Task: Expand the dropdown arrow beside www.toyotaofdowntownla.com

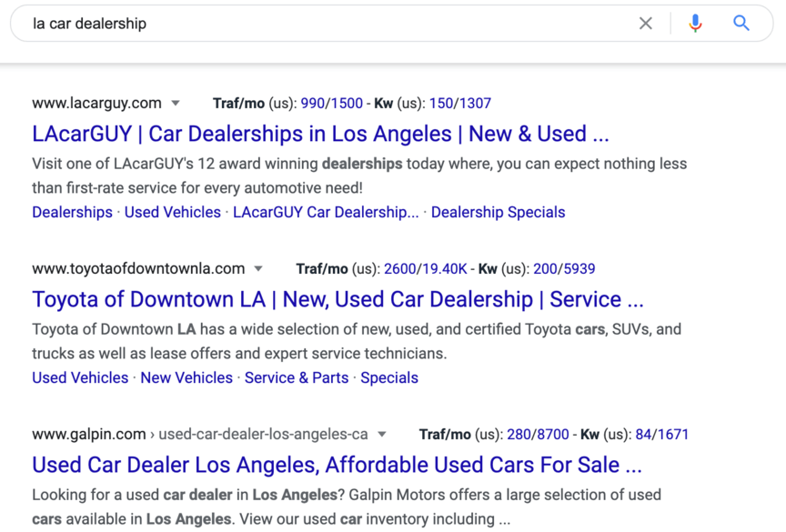Action: coord(258,269)
